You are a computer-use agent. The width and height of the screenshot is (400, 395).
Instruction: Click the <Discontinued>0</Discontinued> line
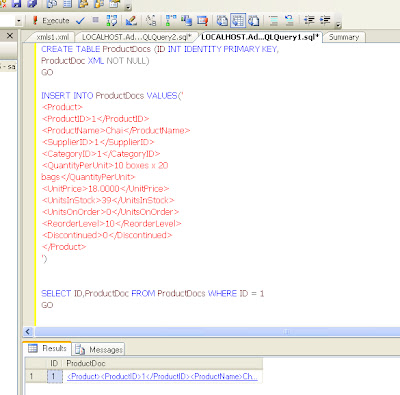pos(107,235)
